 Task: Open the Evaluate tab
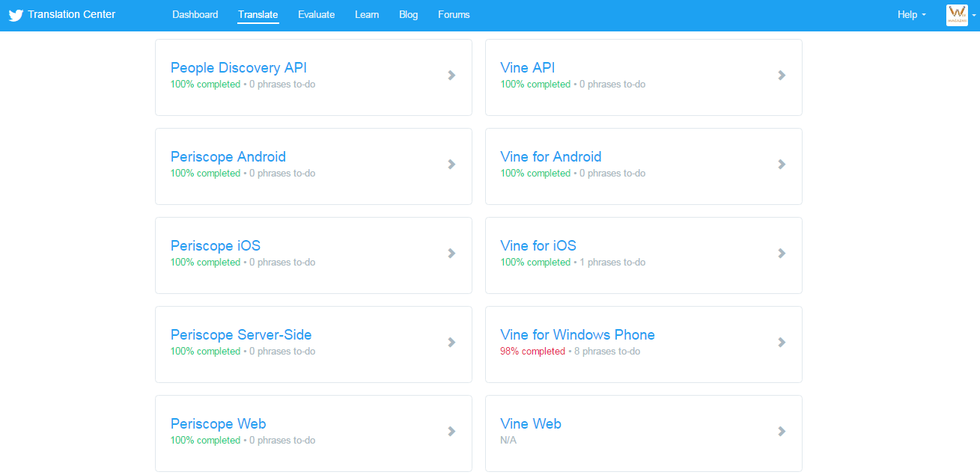(317, 15)
